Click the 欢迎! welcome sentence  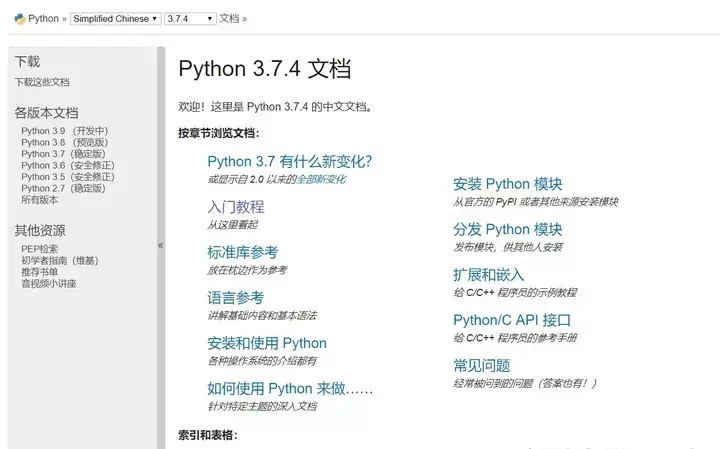point(275,107)
